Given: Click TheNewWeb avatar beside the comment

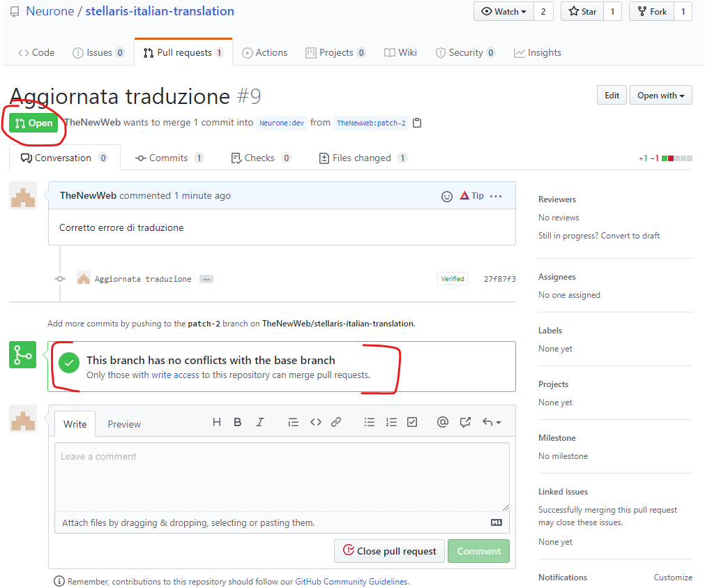Looking at the screenshot, I should pyautogui.click(x=23, y=195).
